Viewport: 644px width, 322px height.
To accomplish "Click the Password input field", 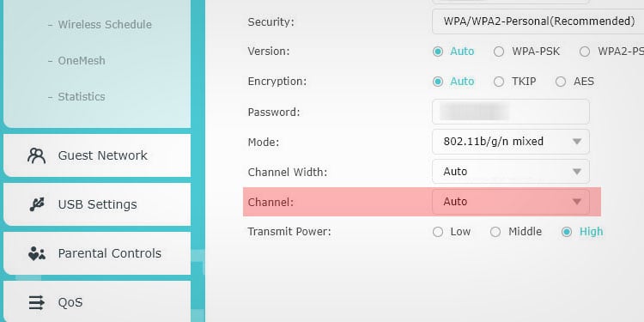I will [511, 112].
